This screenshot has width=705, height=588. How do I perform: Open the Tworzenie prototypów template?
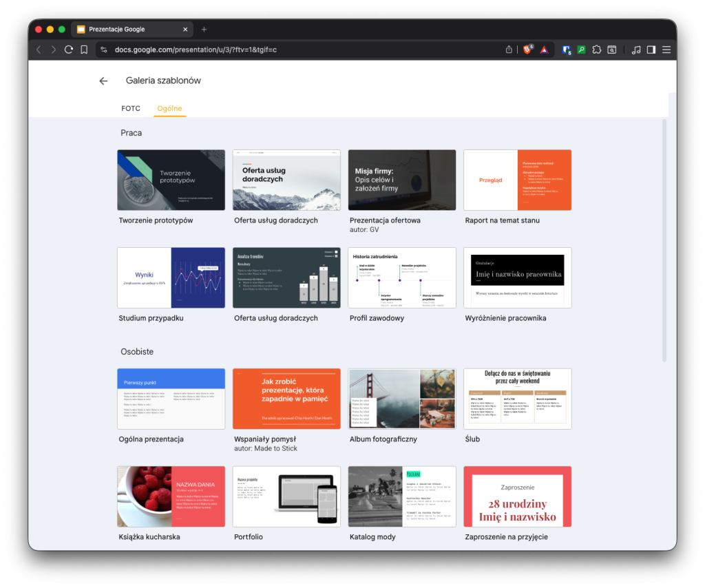171,180
